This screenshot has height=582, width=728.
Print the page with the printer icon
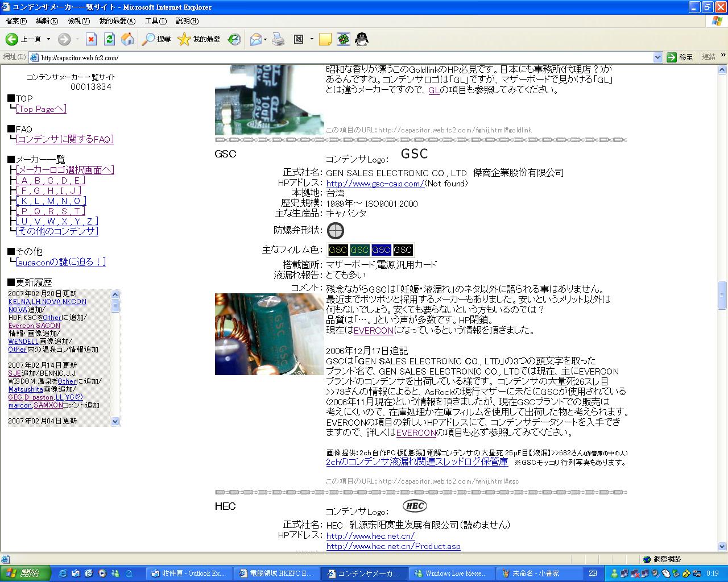278,39
